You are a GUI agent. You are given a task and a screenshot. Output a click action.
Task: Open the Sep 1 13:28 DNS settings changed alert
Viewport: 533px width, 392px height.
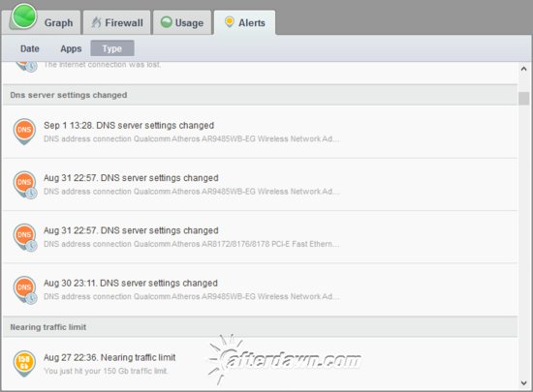point(260,132)
